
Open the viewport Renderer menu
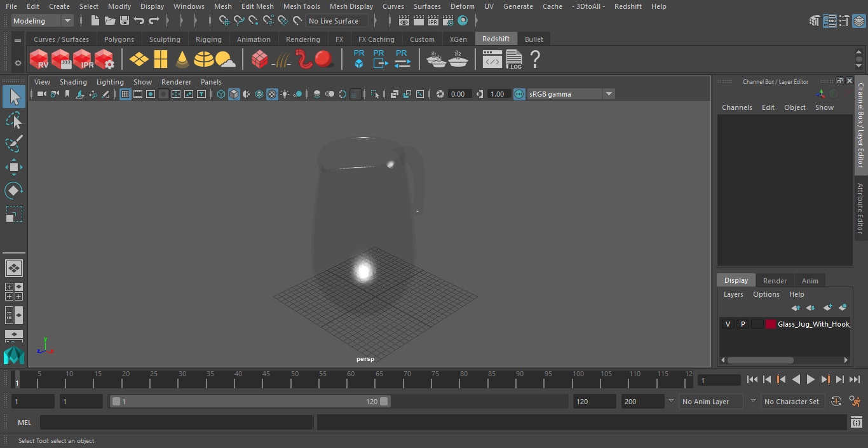(x=176, y=82)
